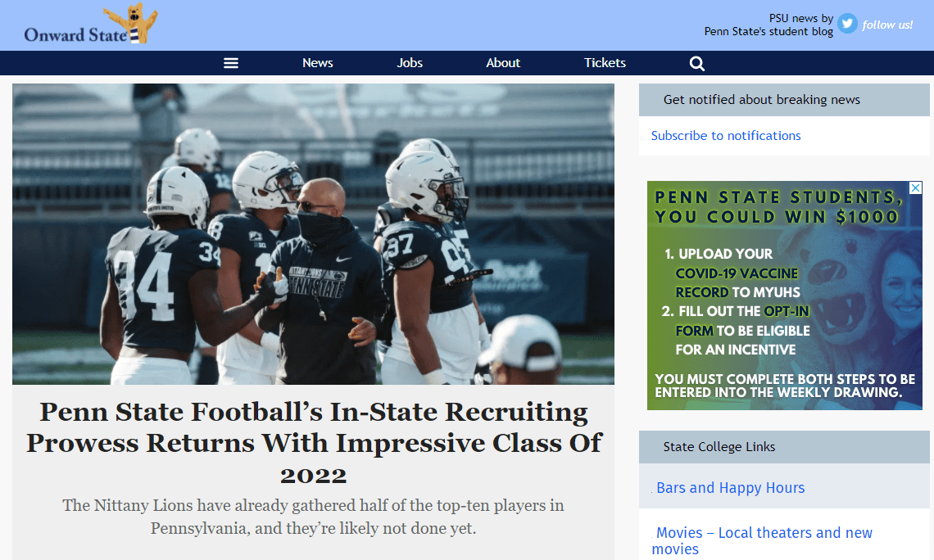
Task: Click Subscribe to notifications link
Action: pos(726,136)
